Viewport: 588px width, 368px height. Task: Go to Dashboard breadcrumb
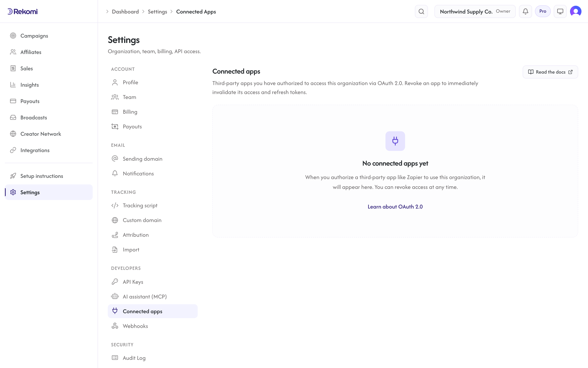pyautogui.click(x=125, y=12)
